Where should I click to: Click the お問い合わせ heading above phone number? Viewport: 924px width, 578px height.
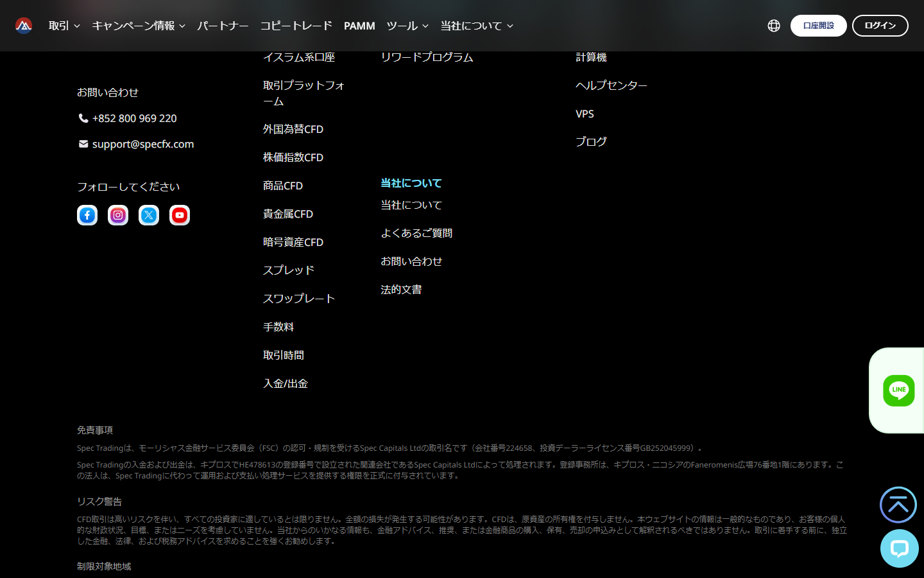click(108, 92)
